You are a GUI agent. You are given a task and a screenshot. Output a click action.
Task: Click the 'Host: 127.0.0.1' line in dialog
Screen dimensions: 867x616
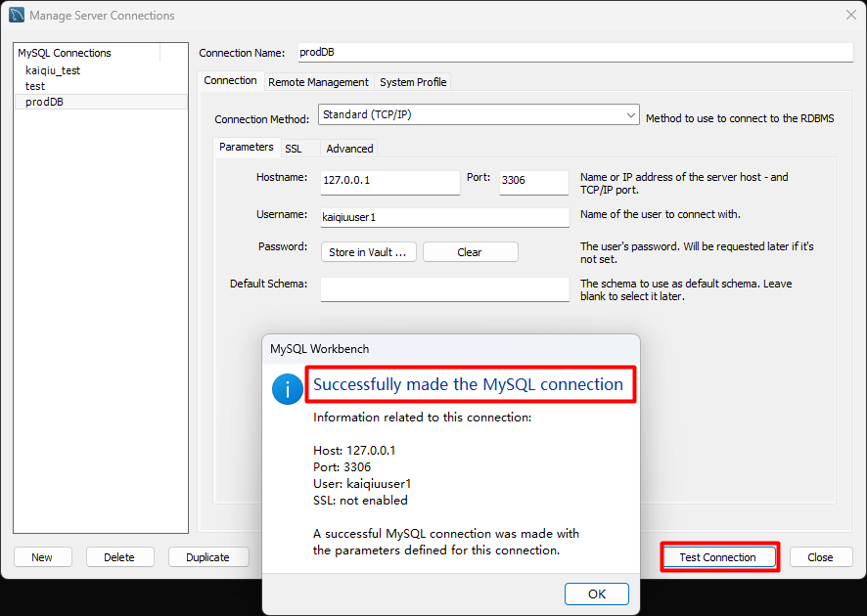354,450
